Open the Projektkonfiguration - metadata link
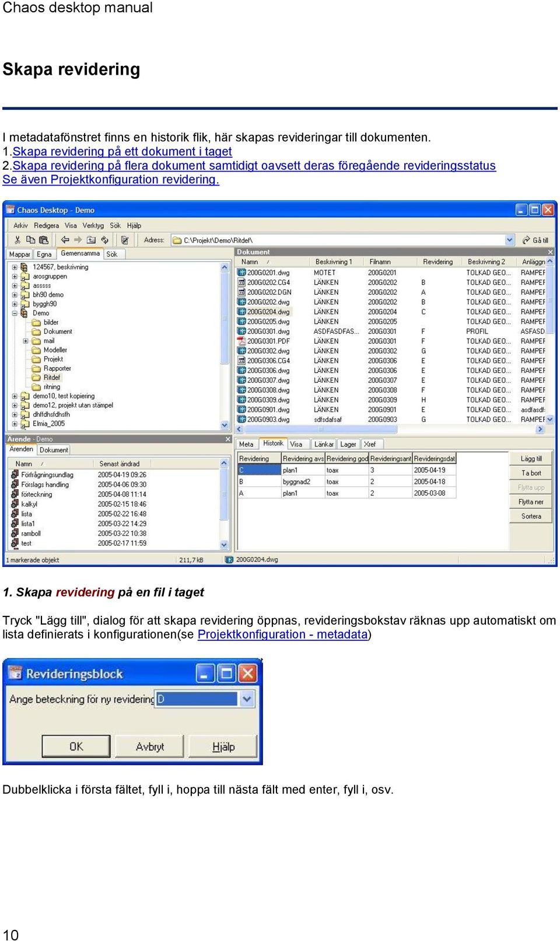Screen dimensions: 560x941 (x=283, y=635)
